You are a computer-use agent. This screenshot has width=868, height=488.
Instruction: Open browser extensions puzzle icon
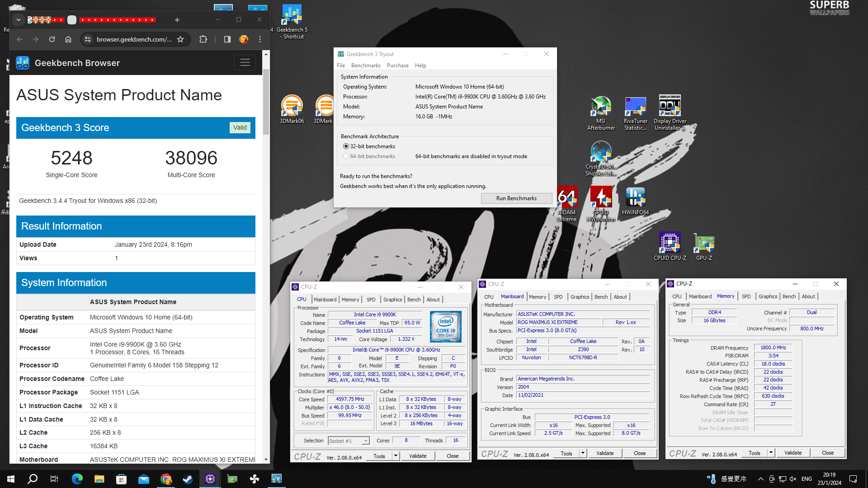203,39
